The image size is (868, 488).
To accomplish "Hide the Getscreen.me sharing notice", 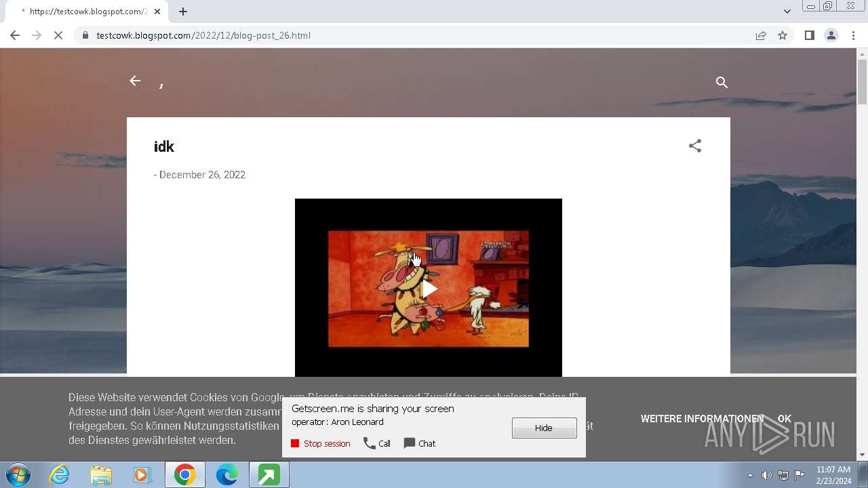I will coord(544,428).
